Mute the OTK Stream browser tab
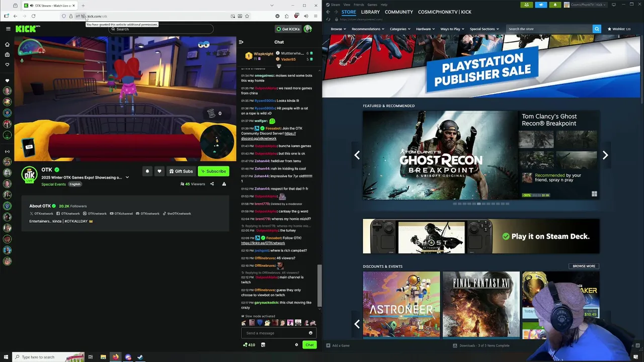The image size is (644, 362). pos(32,6)
